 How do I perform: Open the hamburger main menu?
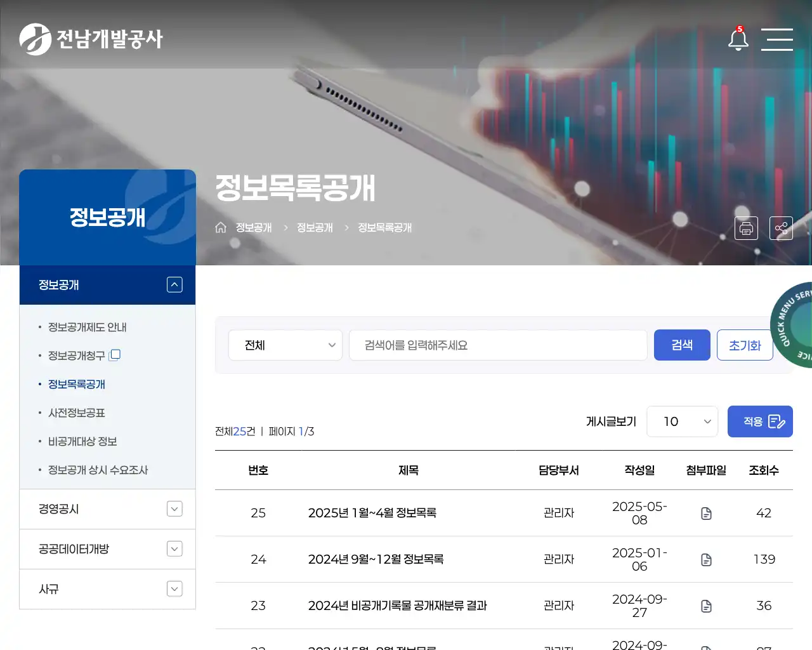point(777,39)
